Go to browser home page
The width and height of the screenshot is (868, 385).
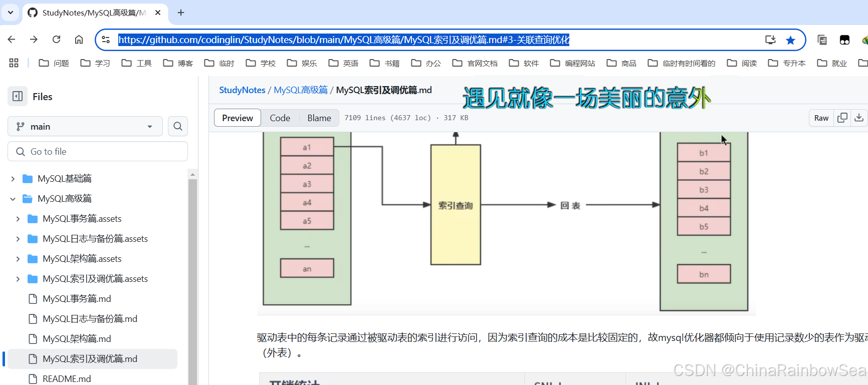(x=79, y=40)
